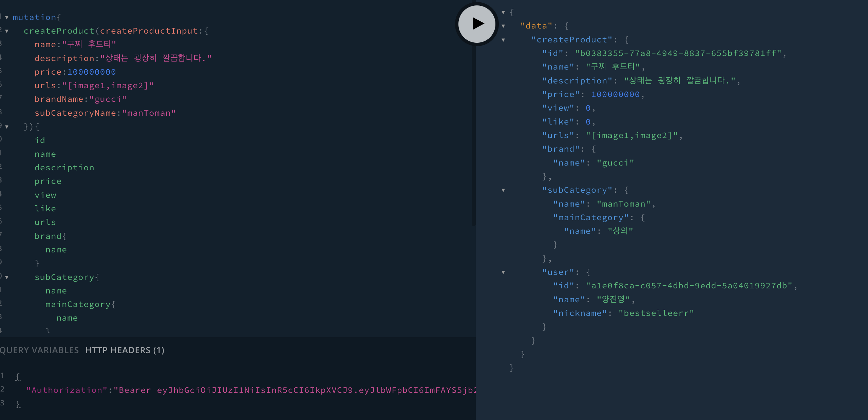Collapse the "user" response node

503,272
